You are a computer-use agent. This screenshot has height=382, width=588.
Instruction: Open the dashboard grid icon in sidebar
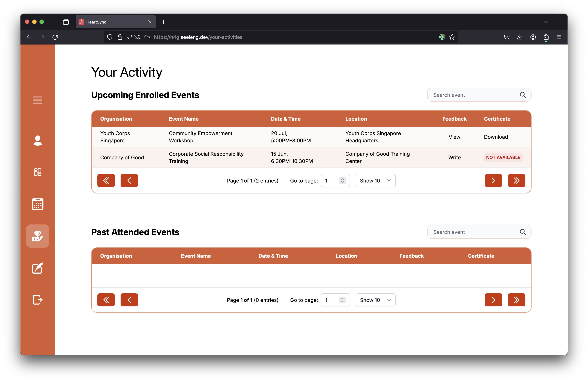(x=37, y=172)
